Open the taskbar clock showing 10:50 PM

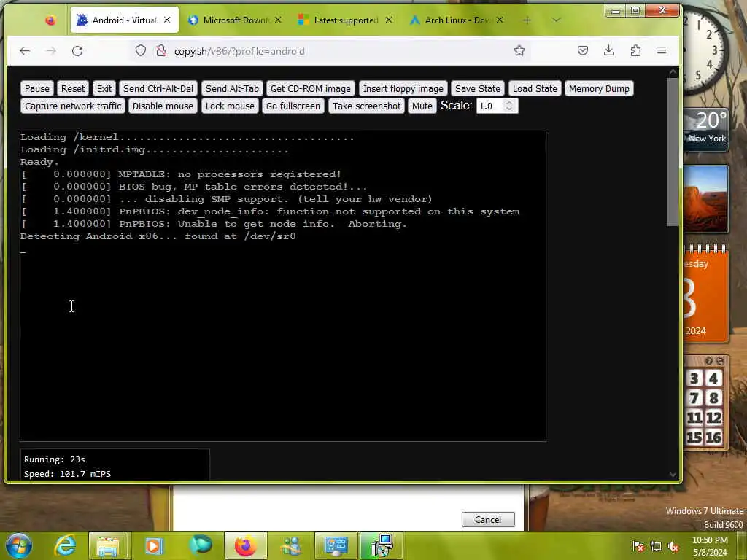click(710, 546)
